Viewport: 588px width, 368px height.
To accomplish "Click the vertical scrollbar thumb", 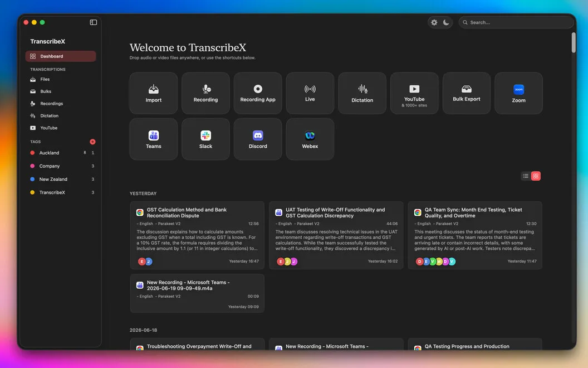I will point(574,42).
